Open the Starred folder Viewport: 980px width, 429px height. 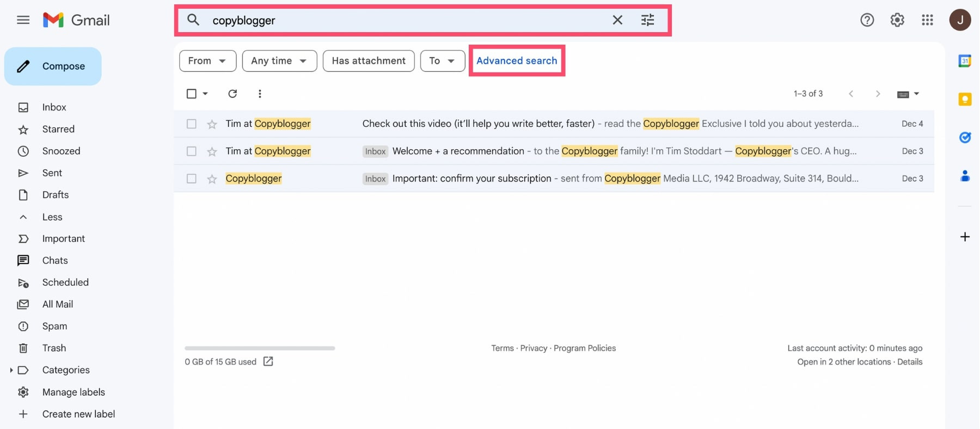click(58, 129)
